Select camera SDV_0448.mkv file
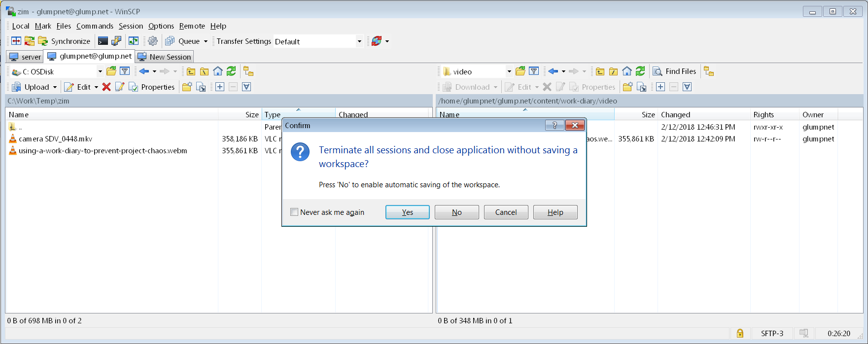 (x=55, y=139)
